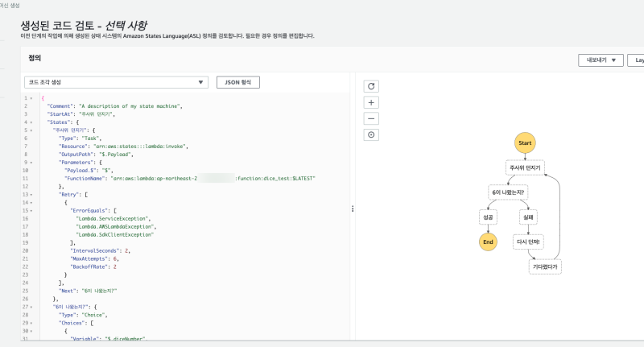Center the workflow graph view
The image size is (644, 347).
pyautogui.click(x=371, y=134)
